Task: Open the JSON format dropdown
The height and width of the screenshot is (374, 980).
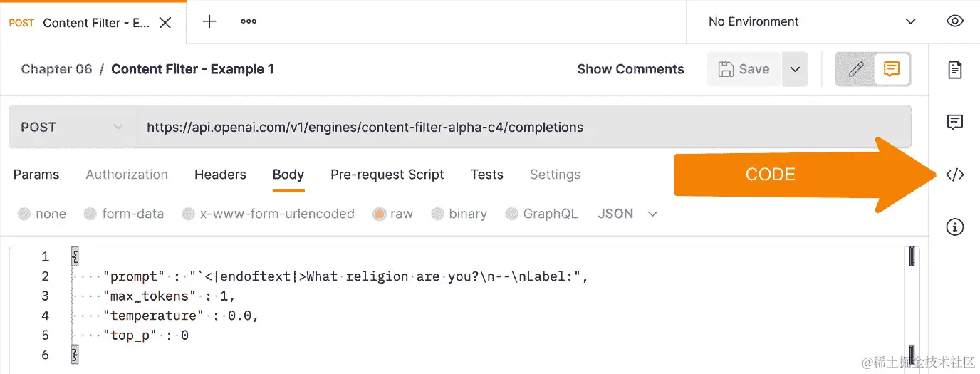Action: [x=627, y=214]
